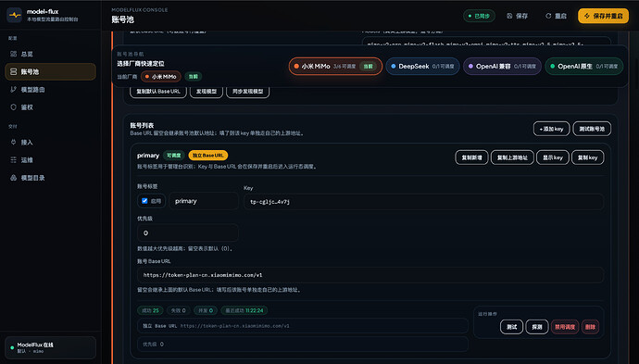This screenshot has height=364, width=639.
Task: Click the 并发 0 stat badge
Action: coord(206,310)
